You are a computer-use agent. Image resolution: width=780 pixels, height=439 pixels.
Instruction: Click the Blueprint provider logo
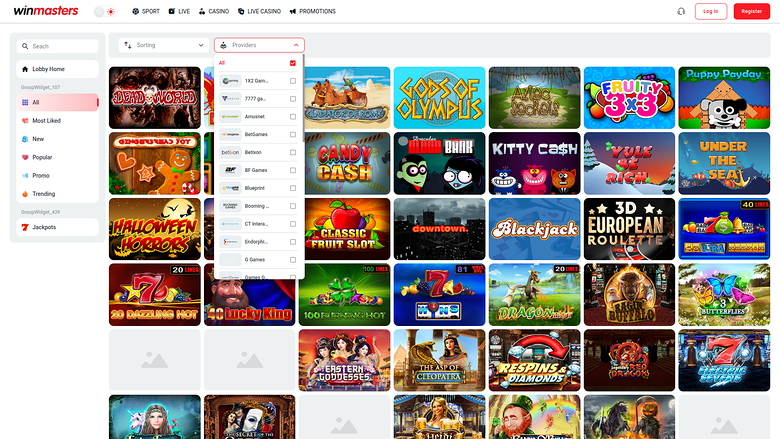[230, 188]
